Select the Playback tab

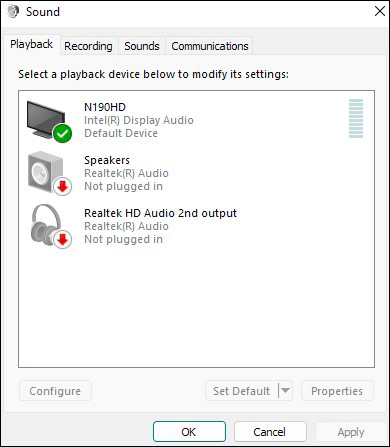coord(31,44)
